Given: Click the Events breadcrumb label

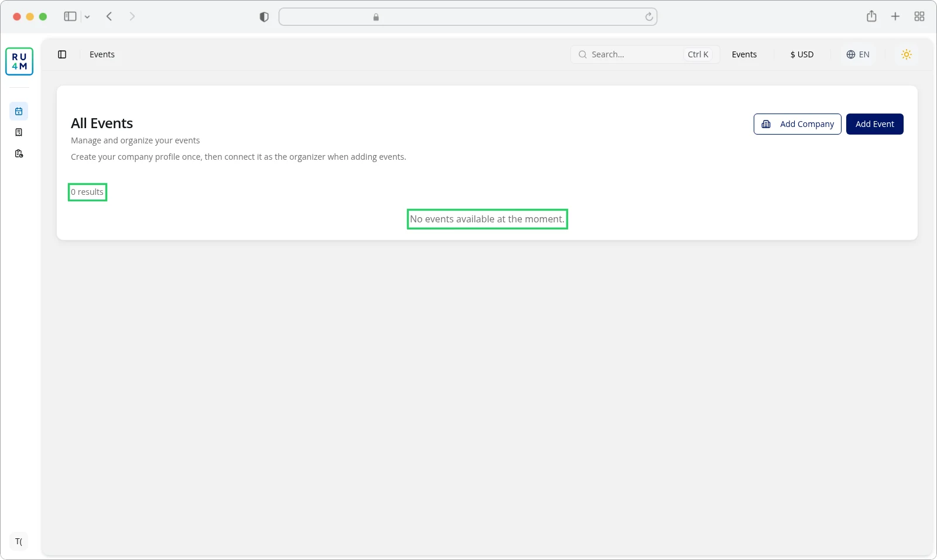Looking at the screenshot, I should click(x=102, y=54).
